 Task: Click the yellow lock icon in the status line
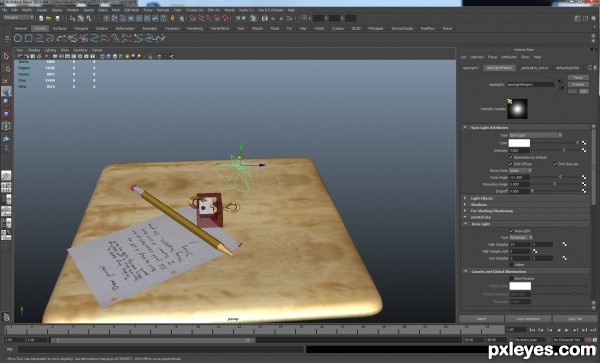(x=172, y=18)
